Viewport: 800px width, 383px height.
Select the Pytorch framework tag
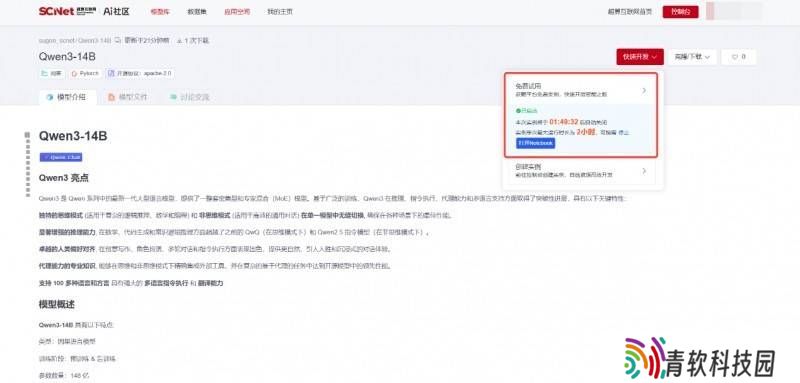(x=85, y=73)
